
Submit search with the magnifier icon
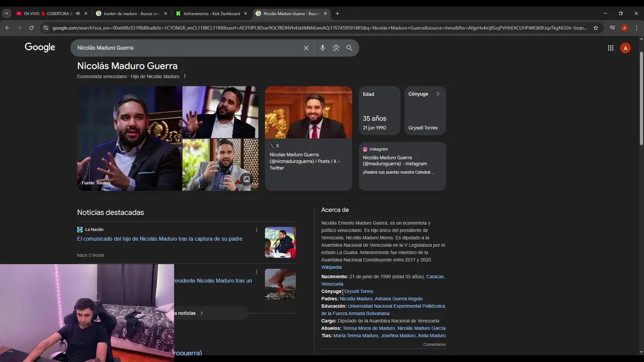click(x=349, y=48)
